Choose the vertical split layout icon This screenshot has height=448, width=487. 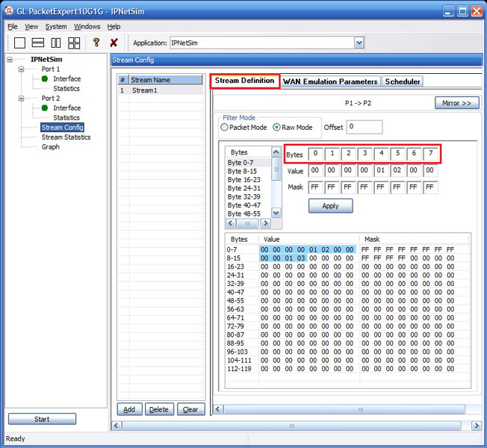click(x=56, y=43)
